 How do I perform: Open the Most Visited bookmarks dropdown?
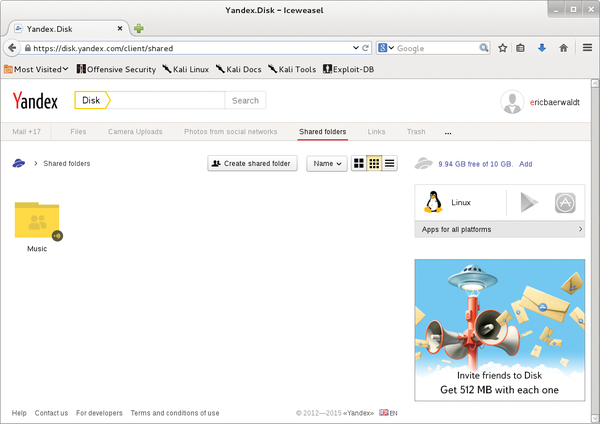click(36, 69)
